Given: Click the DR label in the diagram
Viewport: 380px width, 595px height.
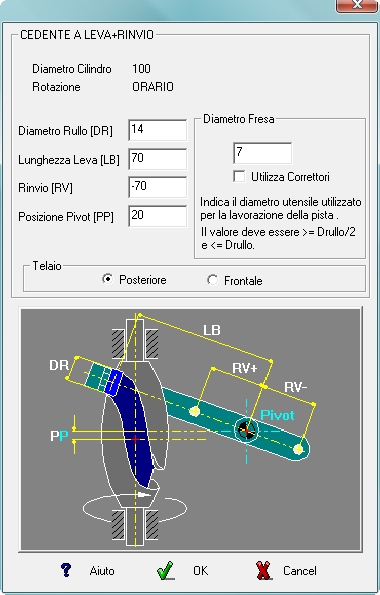Looking at the screenshot, I should point(59,365).
